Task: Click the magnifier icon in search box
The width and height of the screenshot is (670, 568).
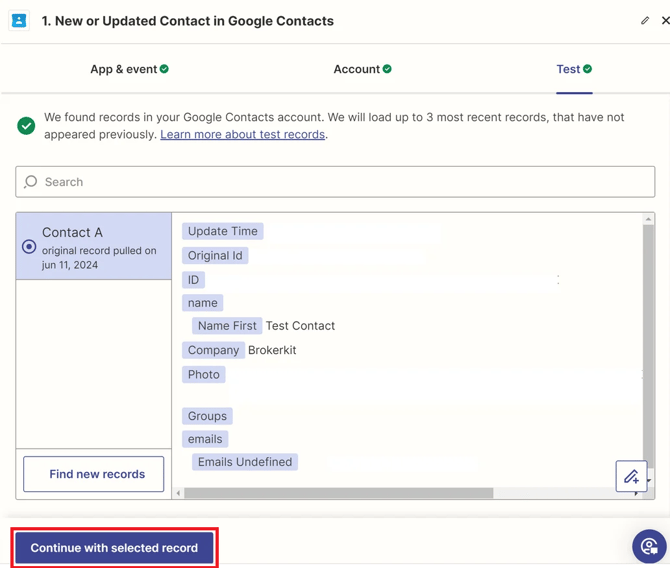Action: coord(31,182)
